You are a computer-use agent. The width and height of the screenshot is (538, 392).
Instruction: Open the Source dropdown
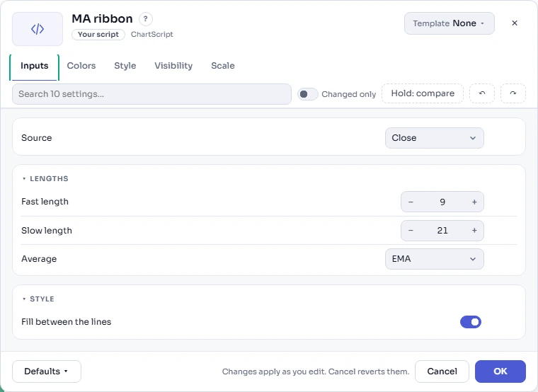(x=435, y=138)
